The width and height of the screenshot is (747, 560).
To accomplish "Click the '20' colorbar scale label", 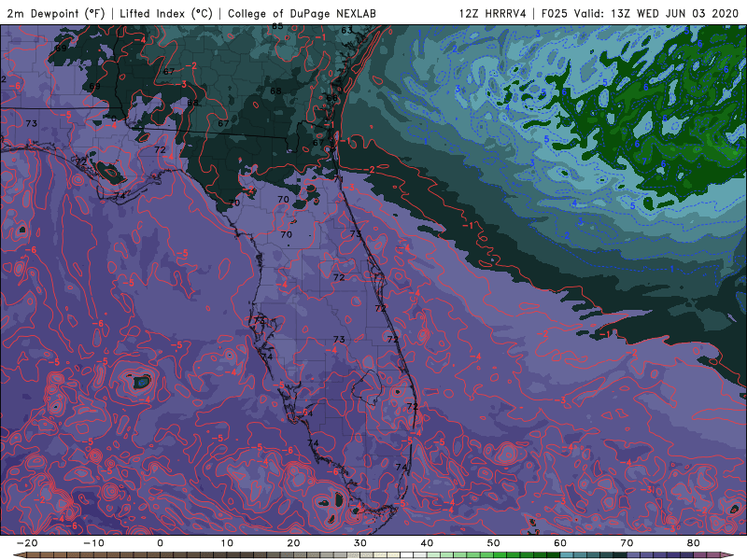I will coord(293,543).
